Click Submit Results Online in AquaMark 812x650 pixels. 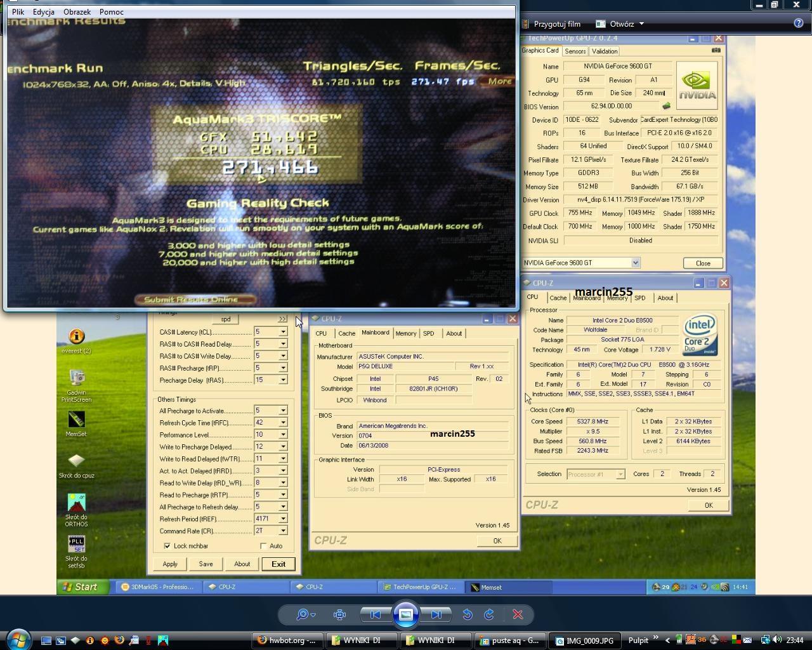click(195, 300)
